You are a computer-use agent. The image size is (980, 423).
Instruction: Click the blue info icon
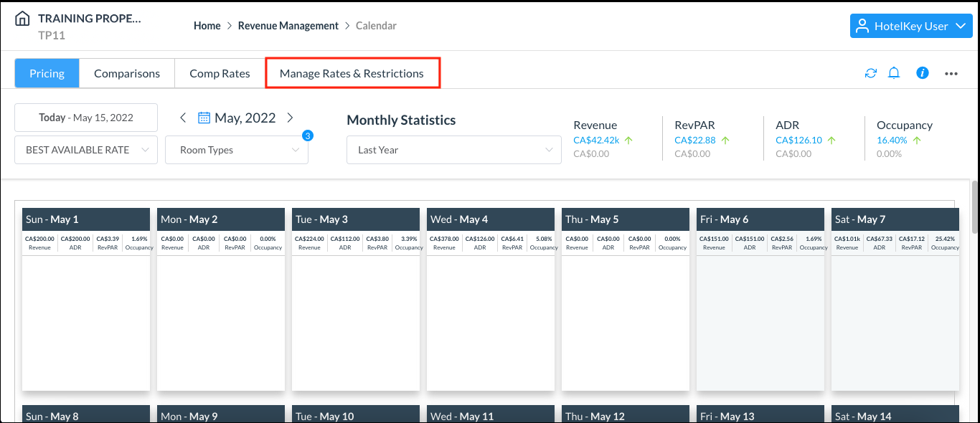coord(922,72)
